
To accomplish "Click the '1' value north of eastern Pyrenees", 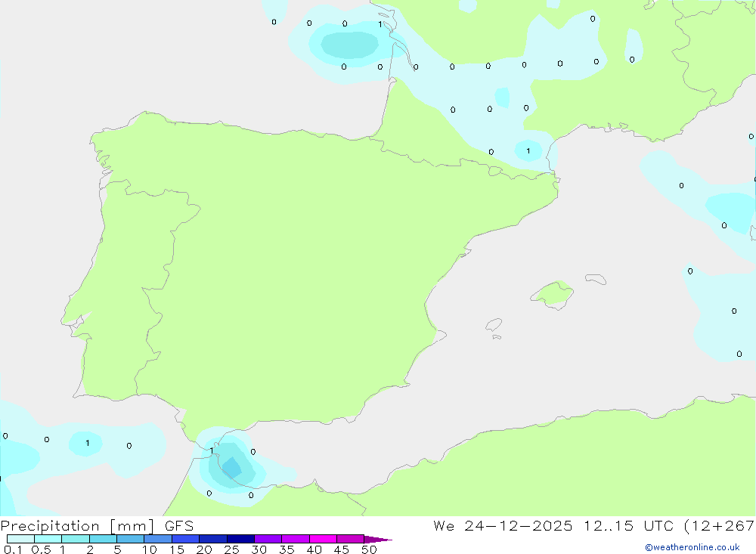I will (528, 151).
